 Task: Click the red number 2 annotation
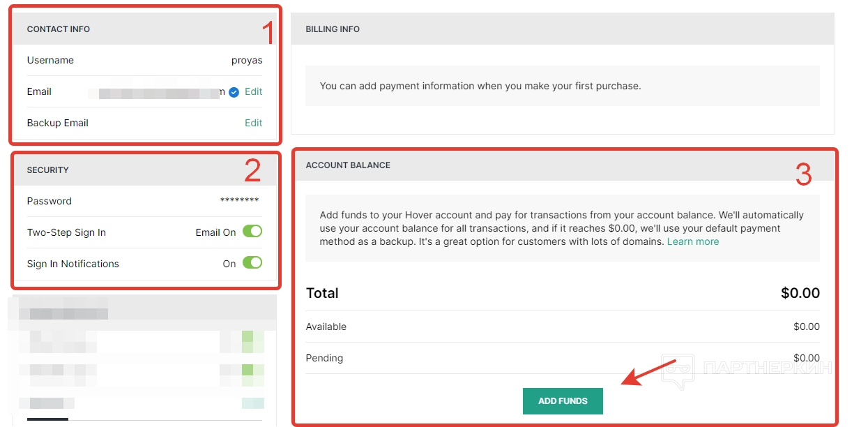click(x=252, y=170)
